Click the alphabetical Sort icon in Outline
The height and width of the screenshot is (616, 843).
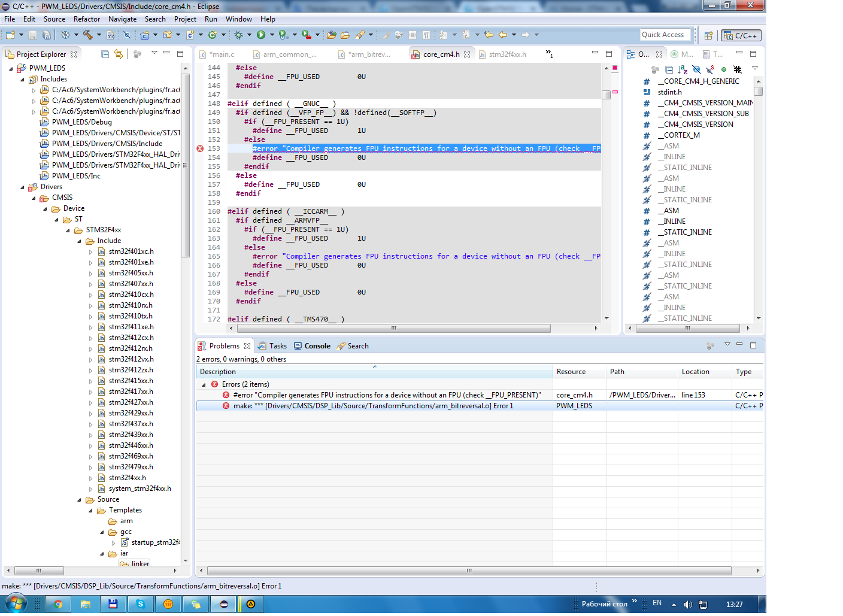[683, 70]
